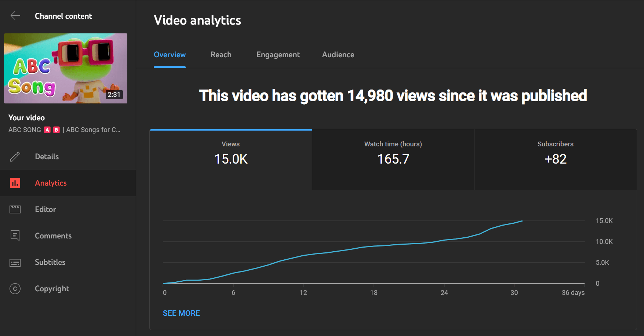Viewport: 644px width, 336px height.
Task: Click the Analytics bar chart icon
Action: 15,183
